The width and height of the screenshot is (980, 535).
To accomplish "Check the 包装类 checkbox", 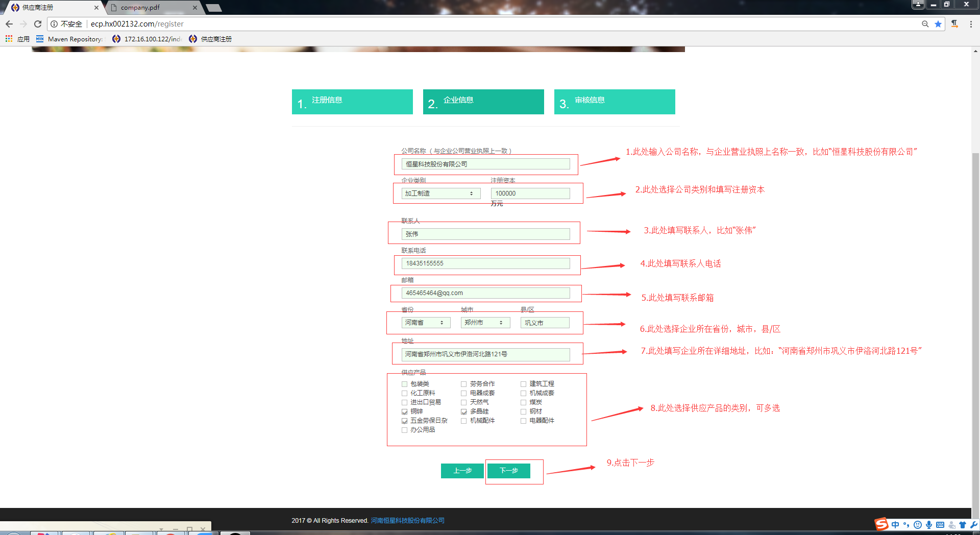I will 405,384.
